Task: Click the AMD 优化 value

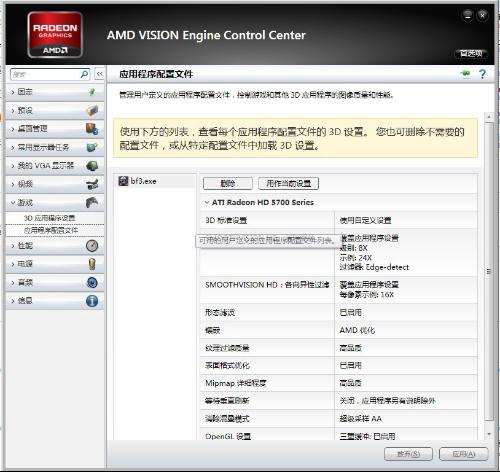Action: pos(357,330)
